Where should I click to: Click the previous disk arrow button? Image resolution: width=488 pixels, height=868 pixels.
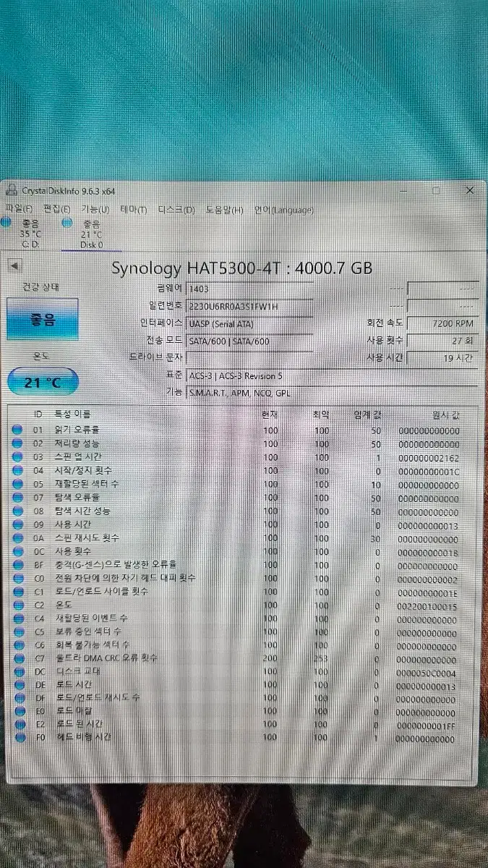(x=13, y=266)
